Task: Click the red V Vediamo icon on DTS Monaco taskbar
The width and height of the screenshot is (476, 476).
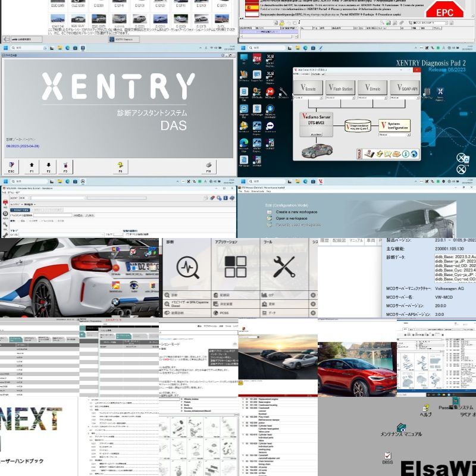Action: 321,181
